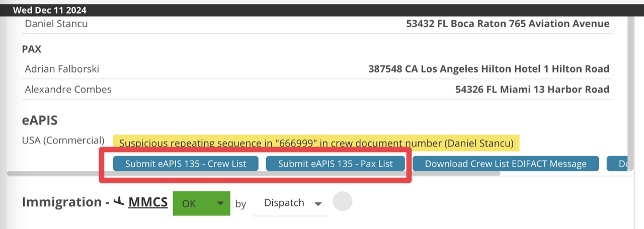Viewport: 644px width, 229px height.
Task: Click the landing airplane icon beside Immigration
Action: (x=118, y=202)
